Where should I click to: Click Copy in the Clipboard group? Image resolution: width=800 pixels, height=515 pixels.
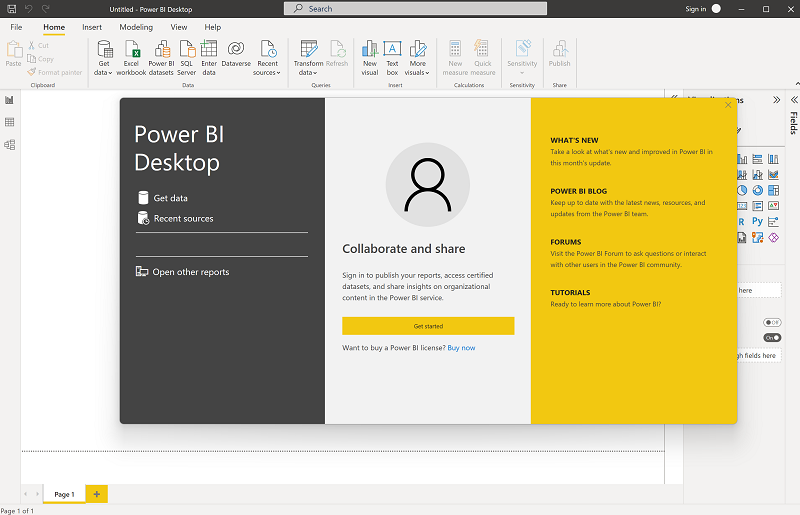[x=40, y=59]
